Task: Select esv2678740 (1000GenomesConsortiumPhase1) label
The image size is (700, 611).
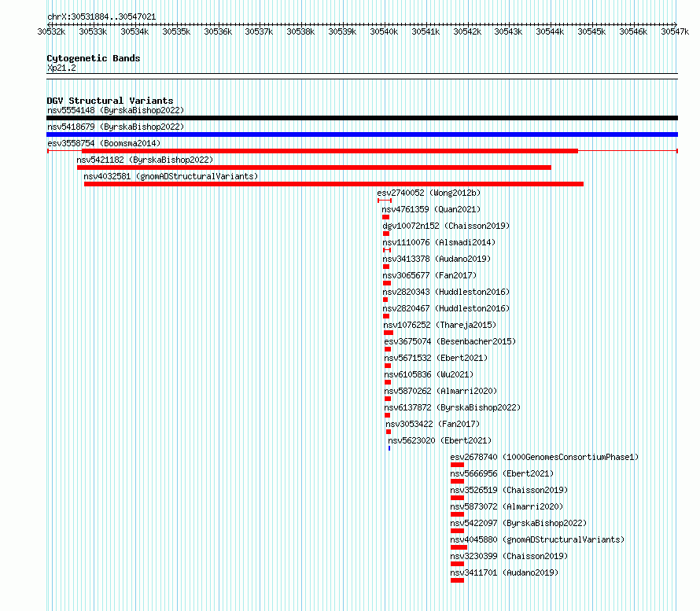Action: 544,457
